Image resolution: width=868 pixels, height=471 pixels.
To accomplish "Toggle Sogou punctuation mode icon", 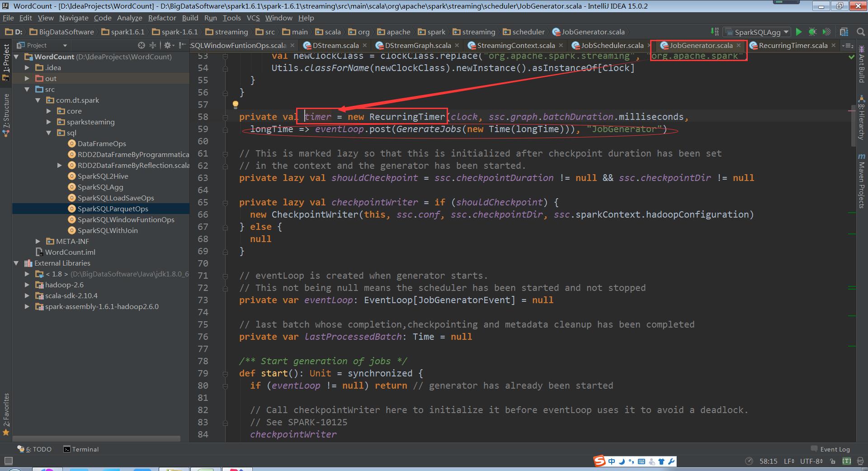I will (632, 461).
